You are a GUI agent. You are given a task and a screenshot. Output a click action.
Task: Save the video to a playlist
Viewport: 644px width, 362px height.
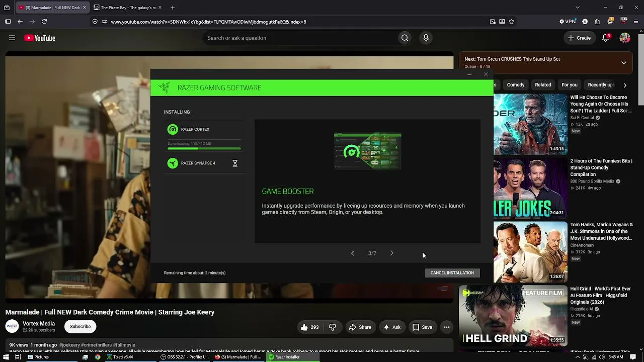(423, 327)
